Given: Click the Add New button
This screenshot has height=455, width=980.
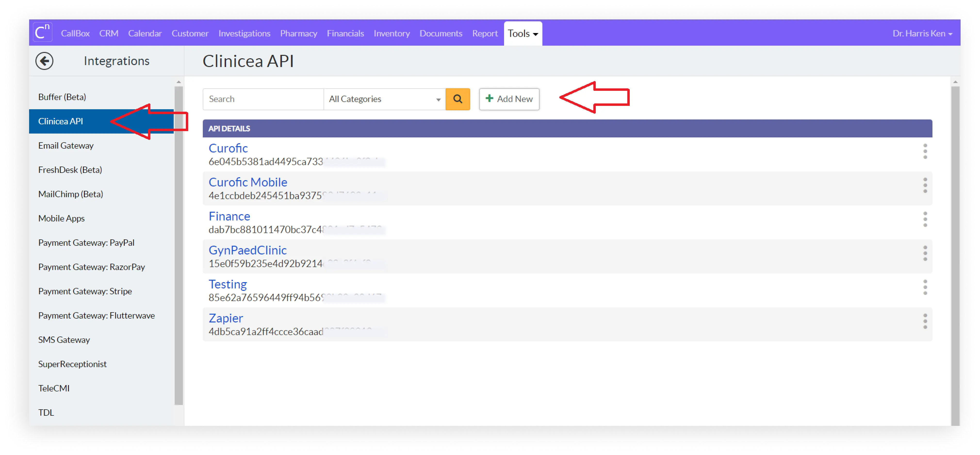Looking at the screenshot, I should click(509, 99).
